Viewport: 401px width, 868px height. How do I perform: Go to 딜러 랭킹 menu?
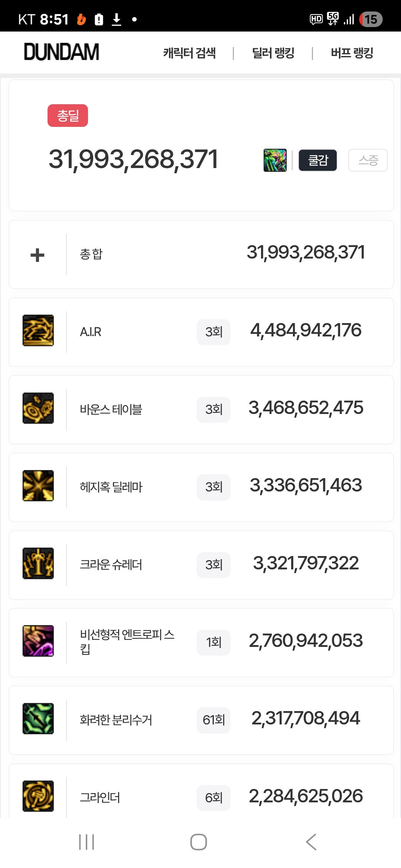(x=273, y=53)
